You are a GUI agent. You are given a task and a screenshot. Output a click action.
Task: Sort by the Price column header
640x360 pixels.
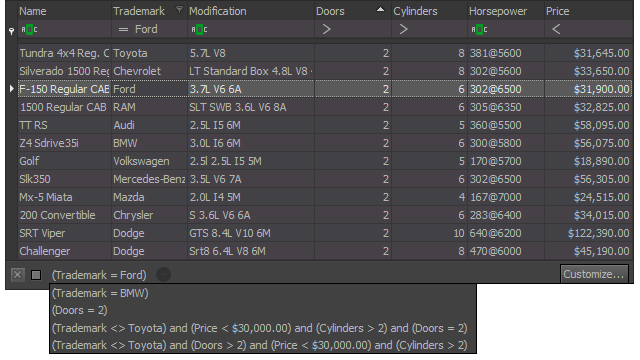point(589,11)
